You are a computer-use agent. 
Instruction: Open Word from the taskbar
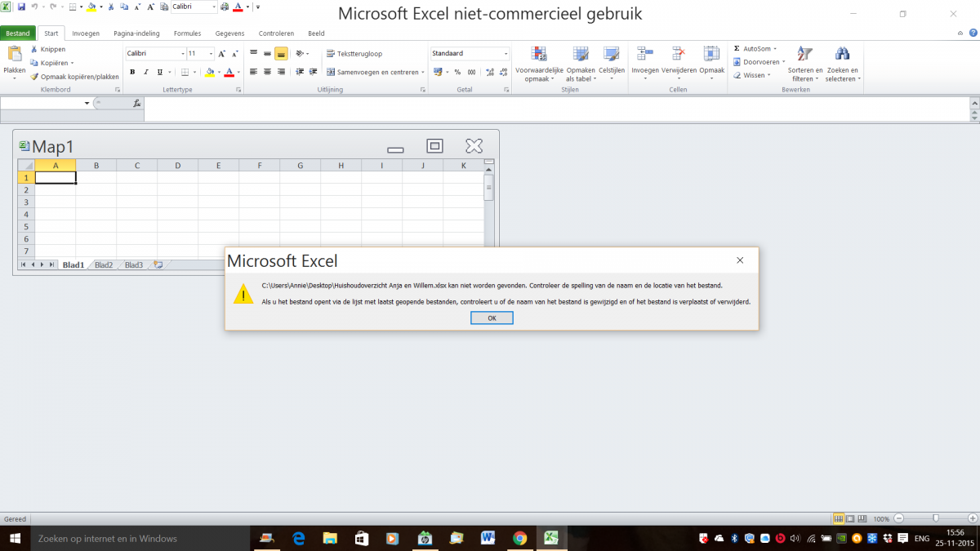488,538
